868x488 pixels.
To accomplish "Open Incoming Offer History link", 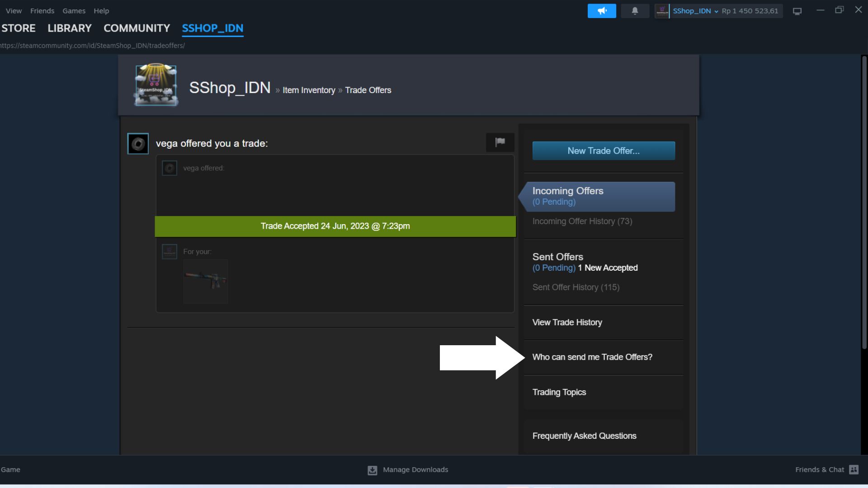I will click(x=582, y=221).
